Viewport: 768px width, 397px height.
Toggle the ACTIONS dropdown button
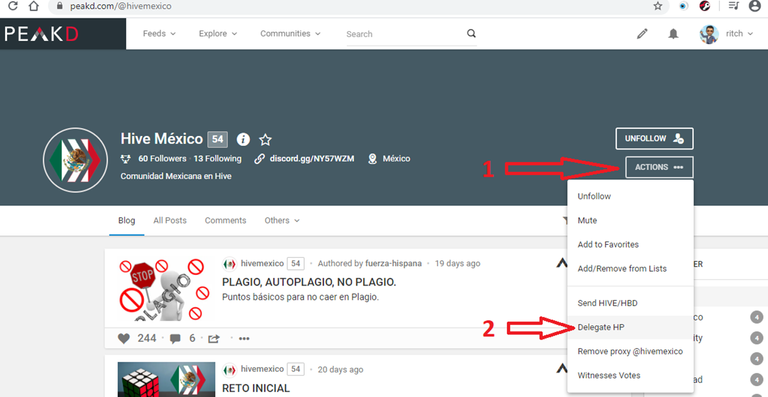(659, 167)
